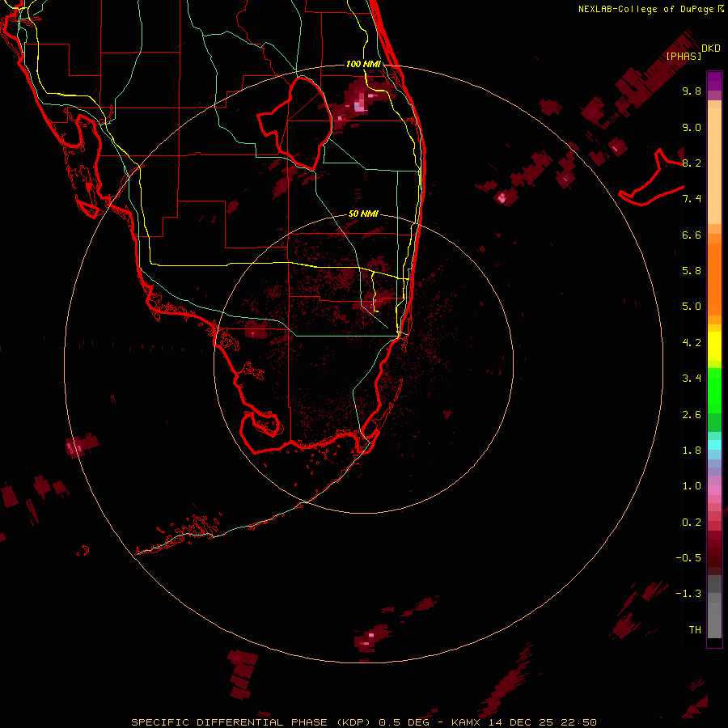Screen dimensions: 728x728
Task: Choose the 3.4 scale label
Action: (x=692, y=379)
